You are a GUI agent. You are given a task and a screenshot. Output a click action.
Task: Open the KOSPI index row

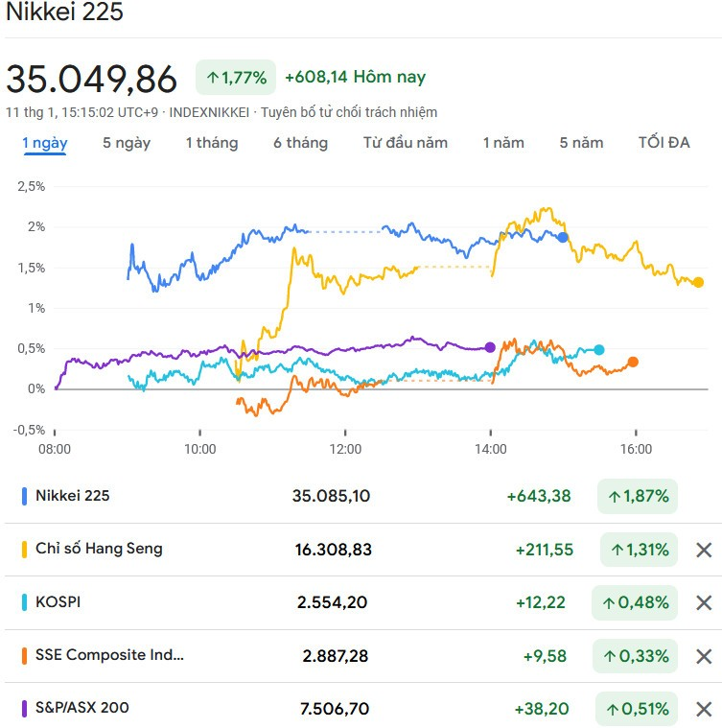click(58, 602)
